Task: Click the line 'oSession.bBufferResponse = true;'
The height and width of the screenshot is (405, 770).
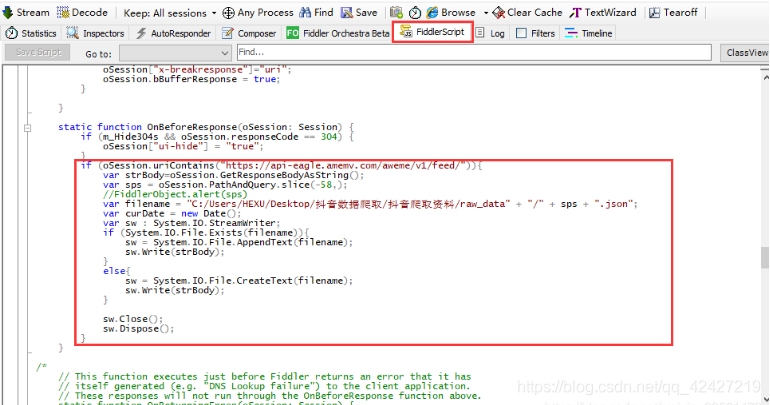Action: point(192,80)
